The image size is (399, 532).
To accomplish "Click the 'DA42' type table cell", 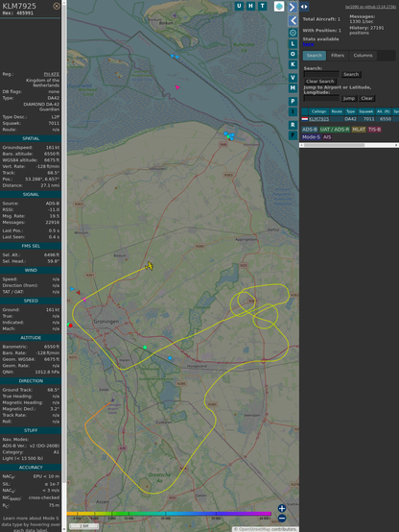I will coord(349,119).
